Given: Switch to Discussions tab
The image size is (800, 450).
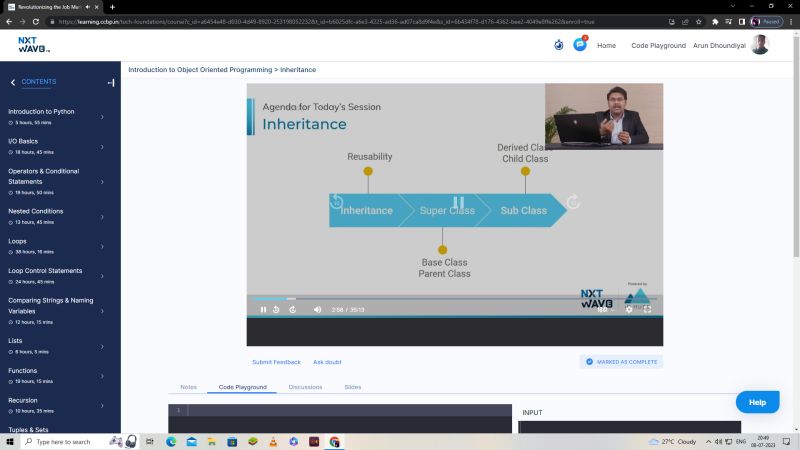Looking at the screenshot, I should (x=305, y=387).
